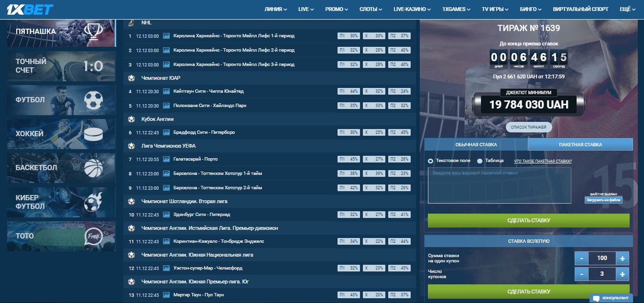Open stats icon for Каролина Харикейнс 2-й период
The height and width of the screenshot is (303, 644).
166,50
